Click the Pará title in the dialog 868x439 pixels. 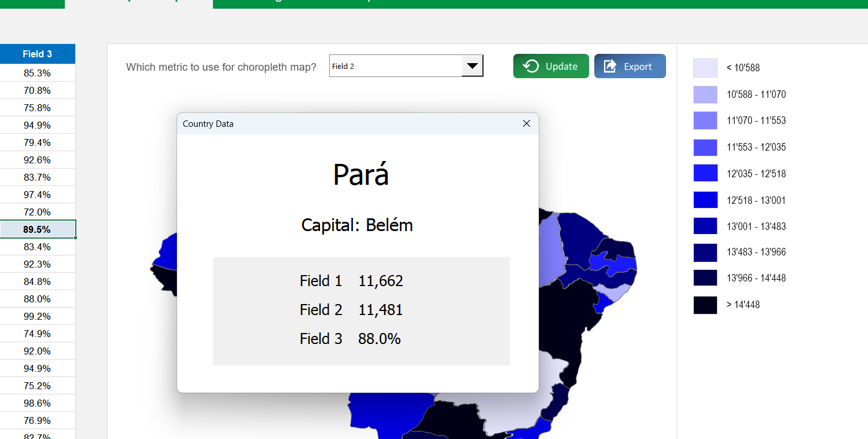pyautogui.click(x=361, y=174)
